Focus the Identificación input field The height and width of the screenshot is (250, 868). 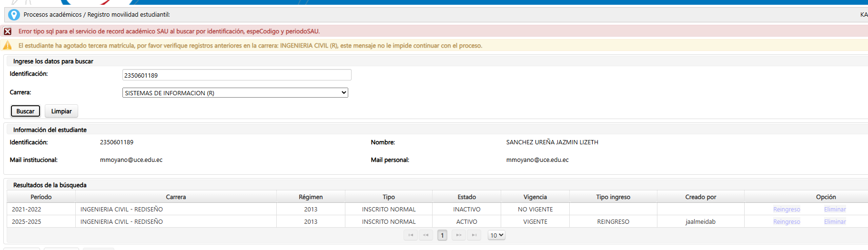coord(237,75)
